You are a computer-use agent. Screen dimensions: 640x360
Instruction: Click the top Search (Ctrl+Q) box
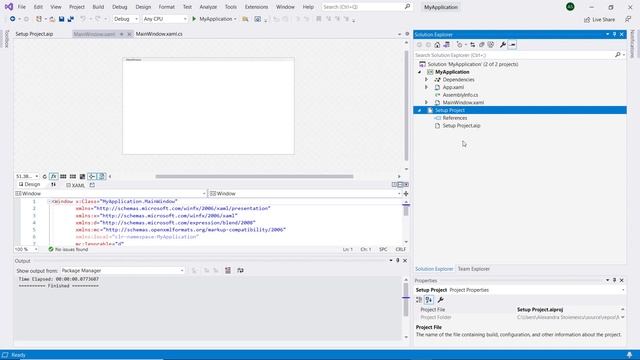coord(366,7)
